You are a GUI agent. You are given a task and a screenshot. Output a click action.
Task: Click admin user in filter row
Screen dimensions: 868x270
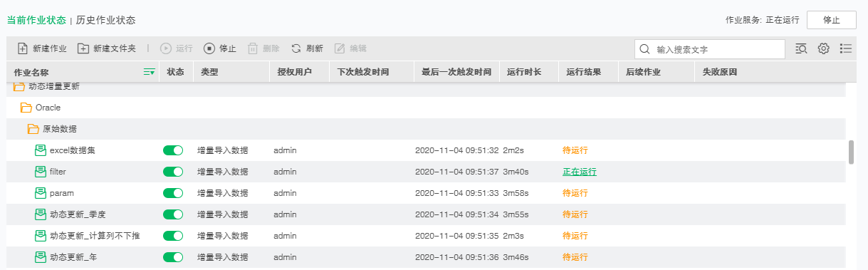click(x=285, y=172)
